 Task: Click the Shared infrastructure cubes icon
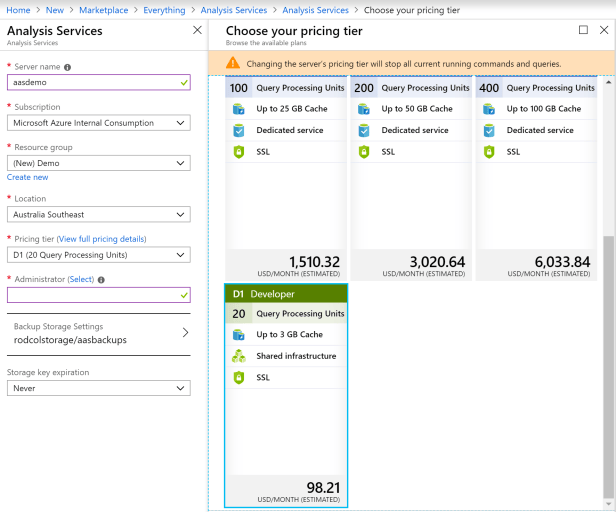(238, 356)
